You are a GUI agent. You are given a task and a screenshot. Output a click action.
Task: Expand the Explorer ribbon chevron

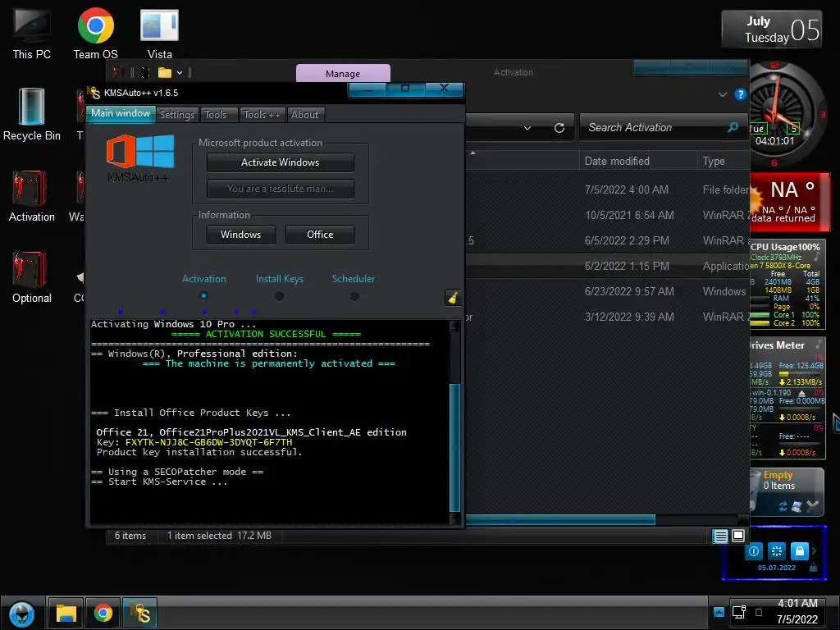tap(722, 94)
